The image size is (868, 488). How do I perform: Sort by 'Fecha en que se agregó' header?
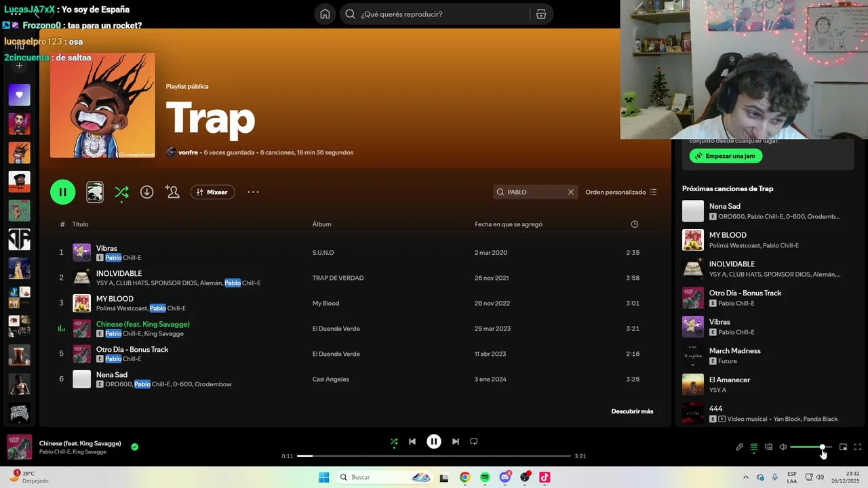(509, 224)
